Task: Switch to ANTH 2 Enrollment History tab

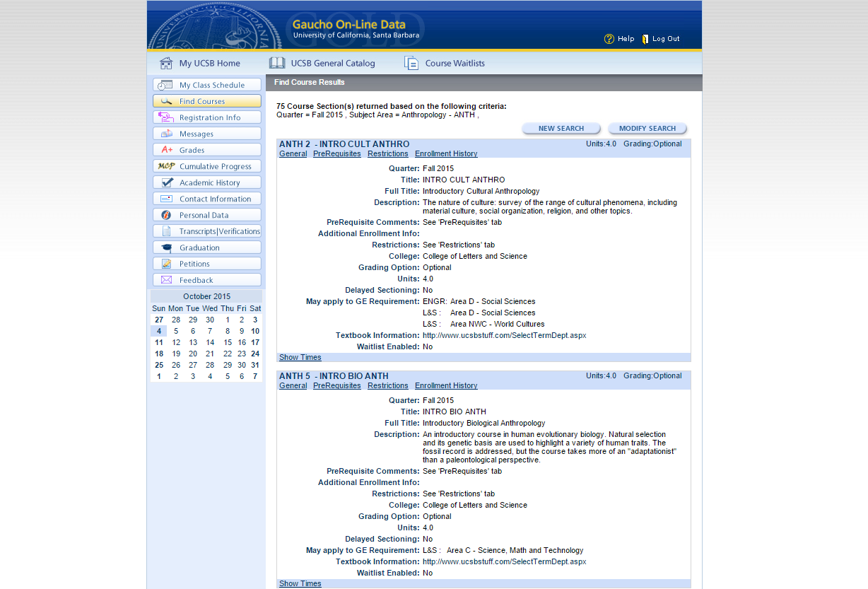Action: (446, 153)
